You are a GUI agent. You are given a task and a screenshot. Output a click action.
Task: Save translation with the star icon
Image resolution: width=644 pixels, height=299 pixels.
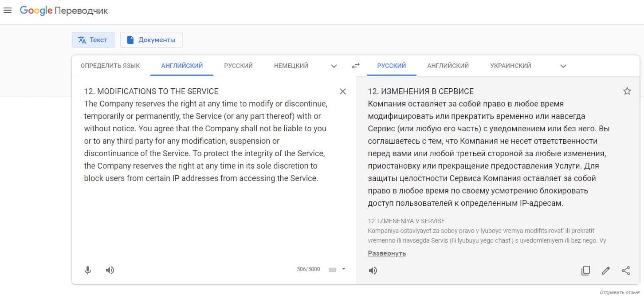coord(627,91)
